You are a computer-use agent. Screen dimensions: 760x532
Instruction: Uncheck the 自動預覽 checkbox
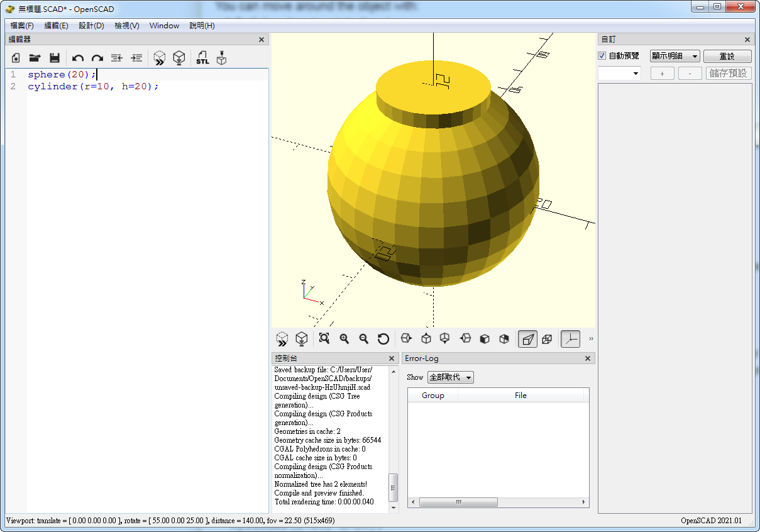click(602, 56)
